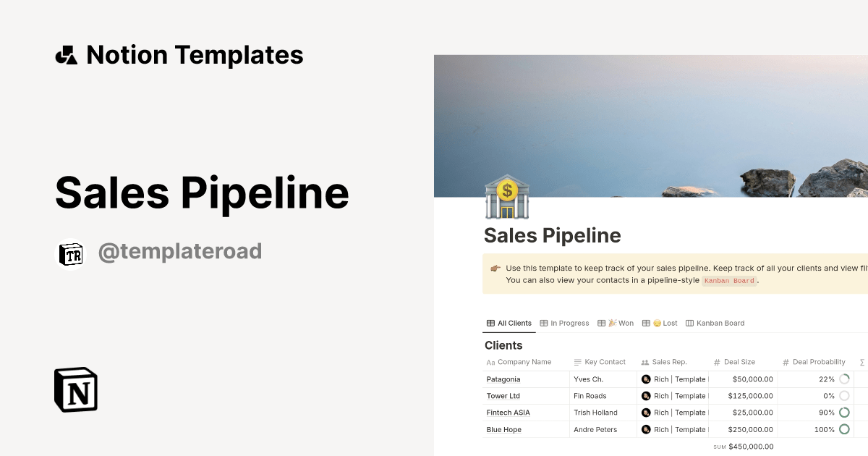Click the Trish Holland contact cell
Image resolution: width=868 pixels, height=456 pixels.
(603, 413)
